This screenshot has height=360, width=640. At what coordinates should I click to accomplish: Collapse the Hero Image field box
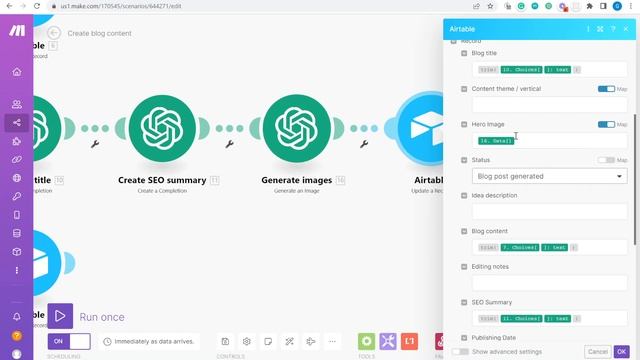pos(464,124)
